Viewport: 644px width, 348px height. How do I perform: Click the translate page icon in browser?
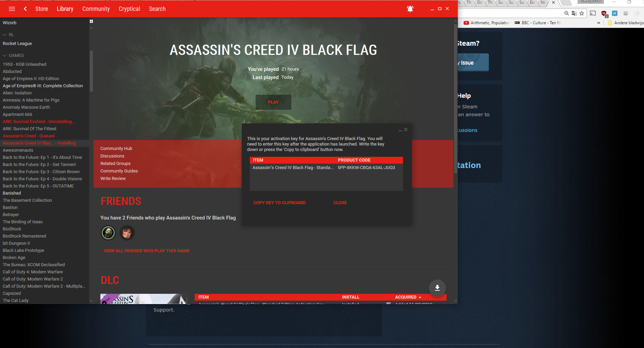point(574,13)
